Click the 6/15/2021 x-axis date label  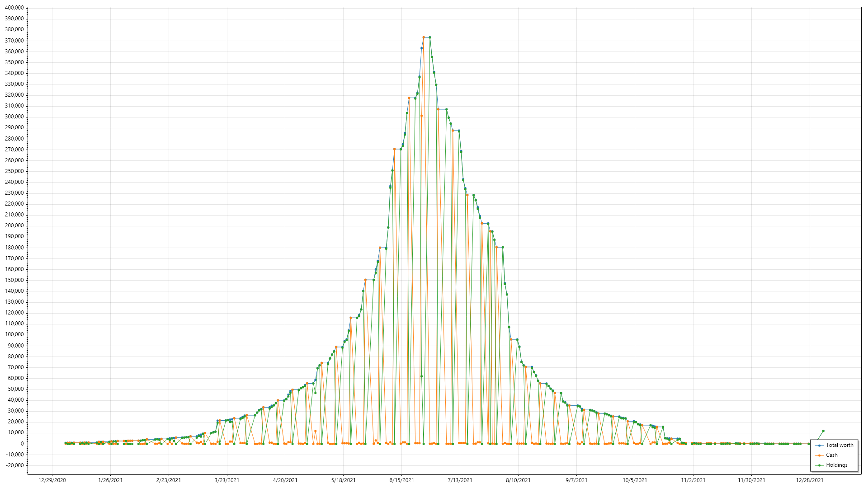click(x=402, y=480)
